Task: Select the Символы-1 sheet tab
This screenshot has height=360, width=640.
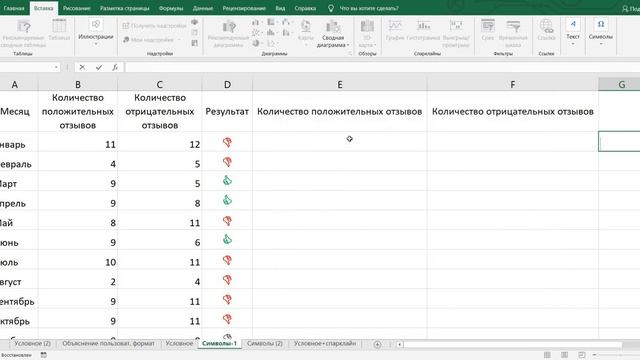Action: point(219,344)
